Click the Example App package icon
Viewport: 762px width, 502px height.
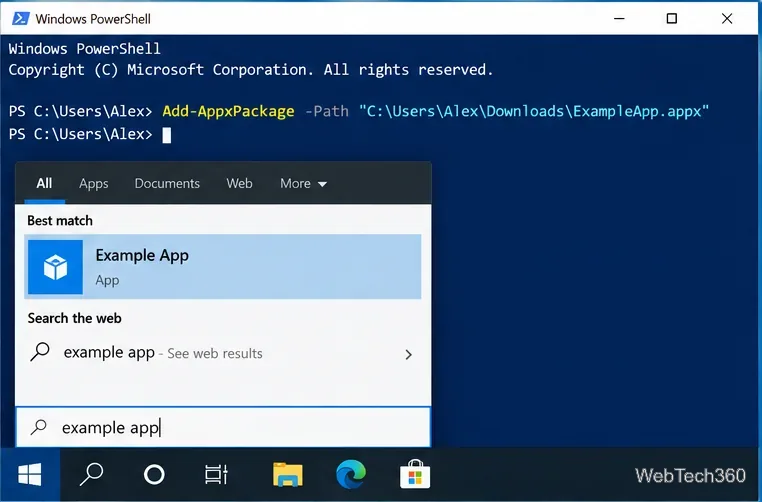(55, 267)
